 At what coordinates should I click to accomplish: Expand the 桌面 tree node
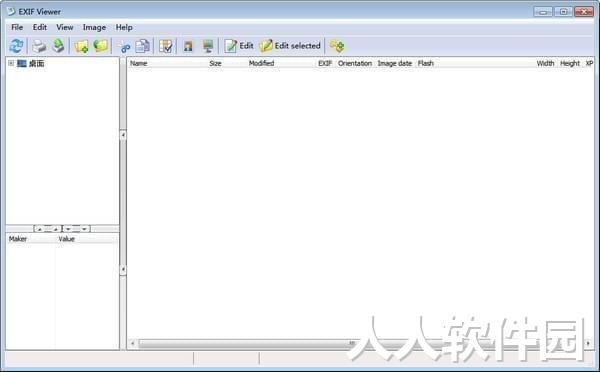point(11,63)
